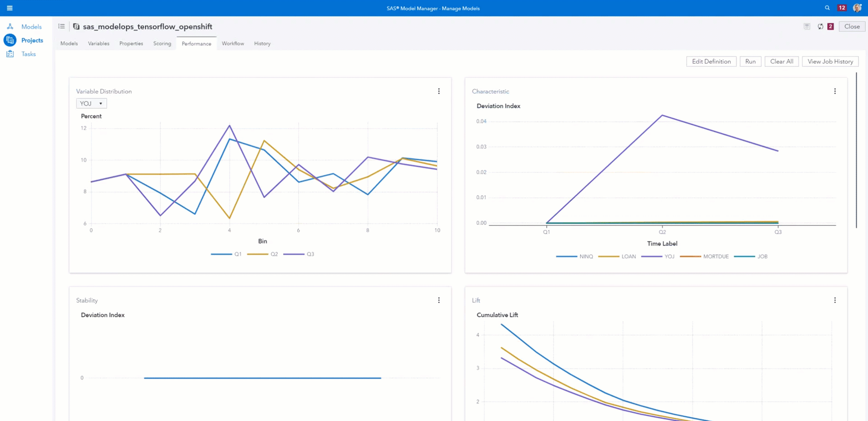The width and height of the screenshot is (868, 421).
Task: Switch to the Workflow tab
Action: pyautogui.click(x=233, y=43)
